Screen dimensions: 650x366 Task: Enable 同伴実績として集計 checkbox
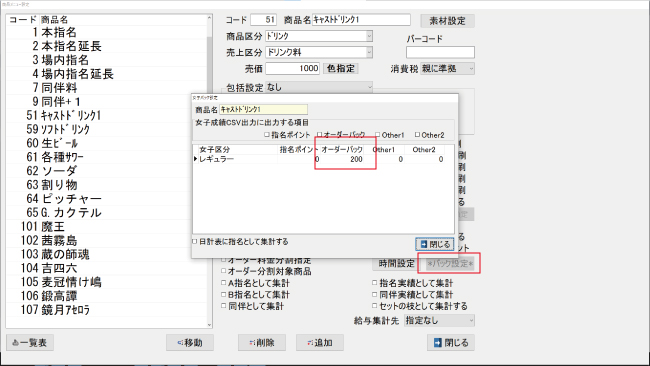tap(374, 294)
